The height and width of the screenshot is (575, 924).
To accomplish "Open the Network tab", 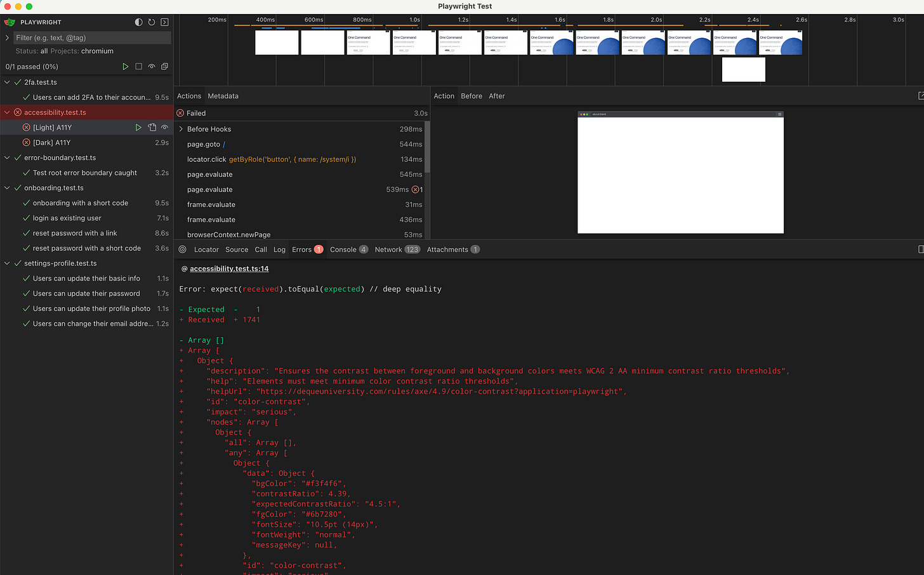I will point(397,249).
